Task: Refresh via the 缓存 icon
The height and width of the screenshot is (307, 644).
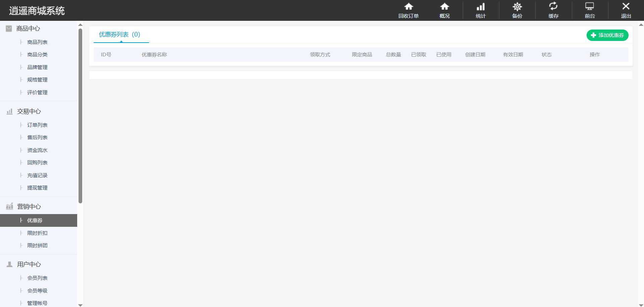Action: pyautogui.click(x=553, y=7)
